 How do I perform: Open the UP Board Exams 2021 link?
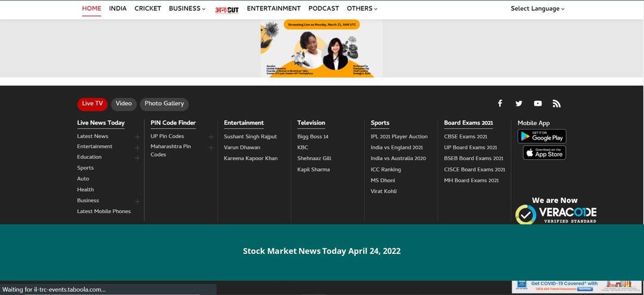470,147
